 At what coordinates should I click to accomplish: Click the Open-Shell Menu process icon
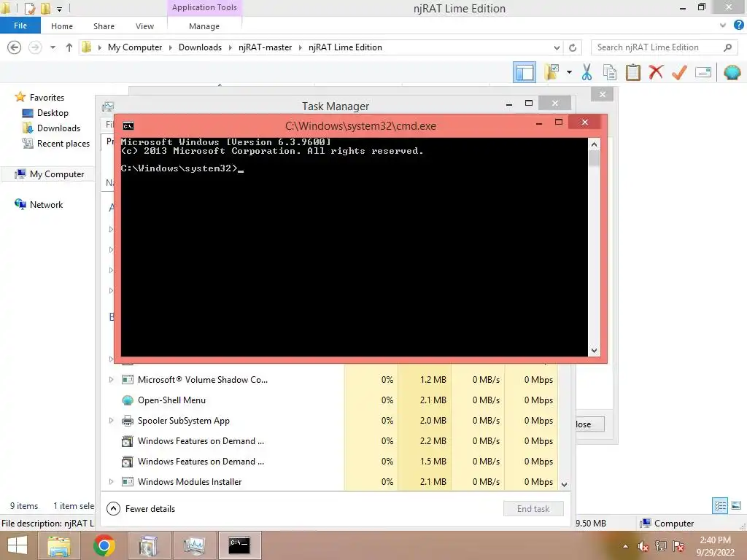tap(127, 400)
